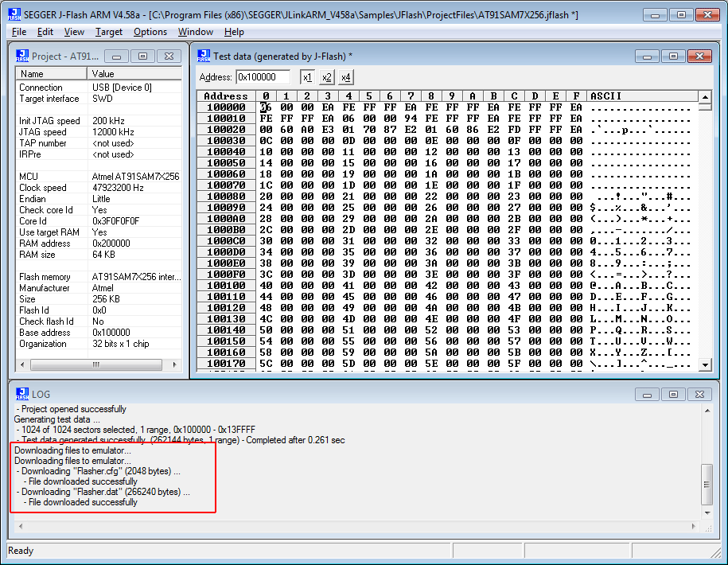Image resolution: width=728 pixels, height=565 pixels.
Task: Open the Options menu
Action: 150,32
